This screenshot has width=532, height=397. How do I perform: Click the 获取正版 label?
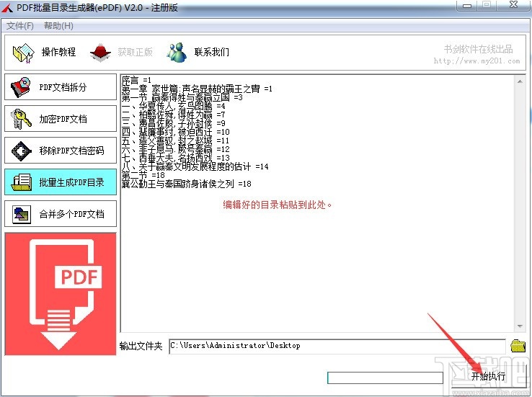click(135, 52)
